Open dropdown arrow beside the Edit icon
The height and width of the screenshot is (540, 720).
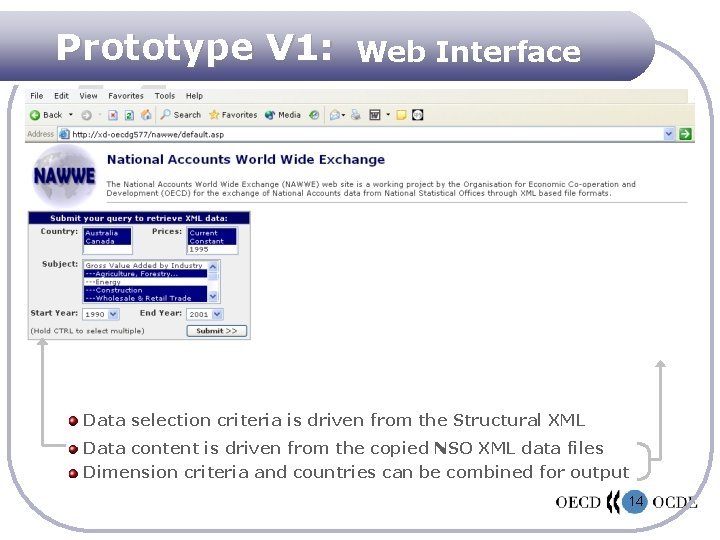pos(388,114)
